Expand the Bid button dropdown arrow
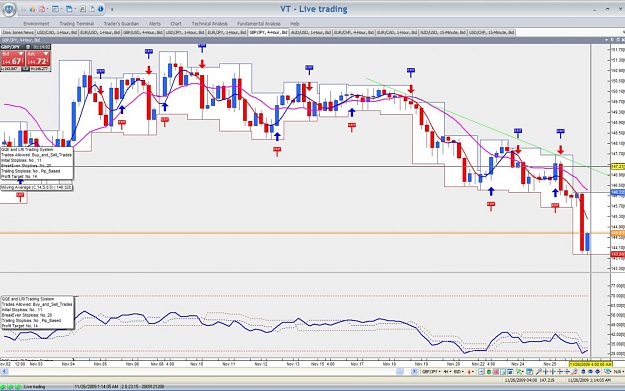Viewport: 625px width, 391px height. tap(20, 54)
